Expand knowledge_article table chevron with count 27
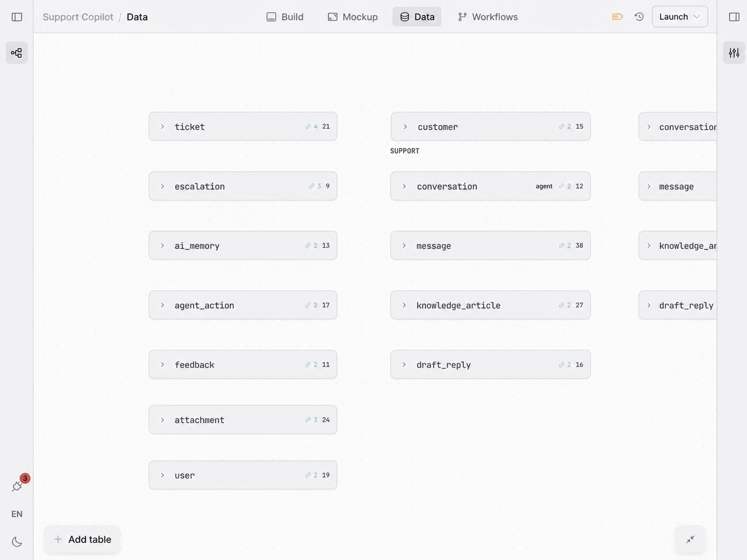The height and width of the screenshot is (560, 747). coord(404,305)
